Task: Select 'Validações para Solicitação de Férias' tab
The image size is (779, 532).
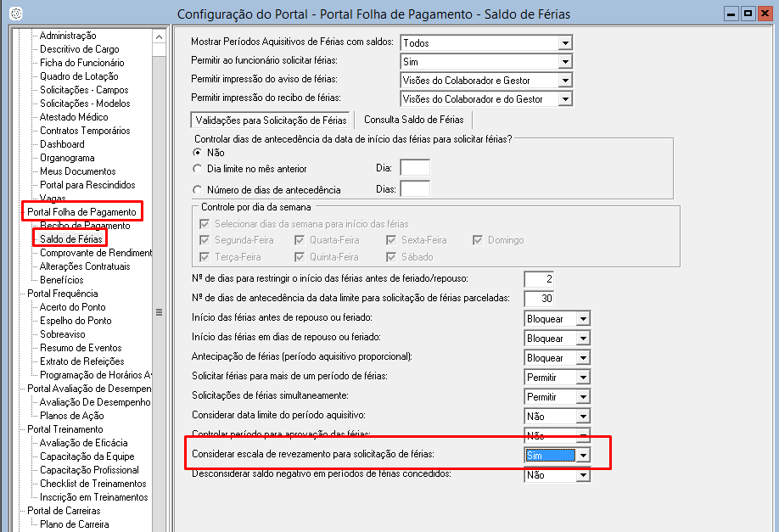Action: (x=271, y=120)
